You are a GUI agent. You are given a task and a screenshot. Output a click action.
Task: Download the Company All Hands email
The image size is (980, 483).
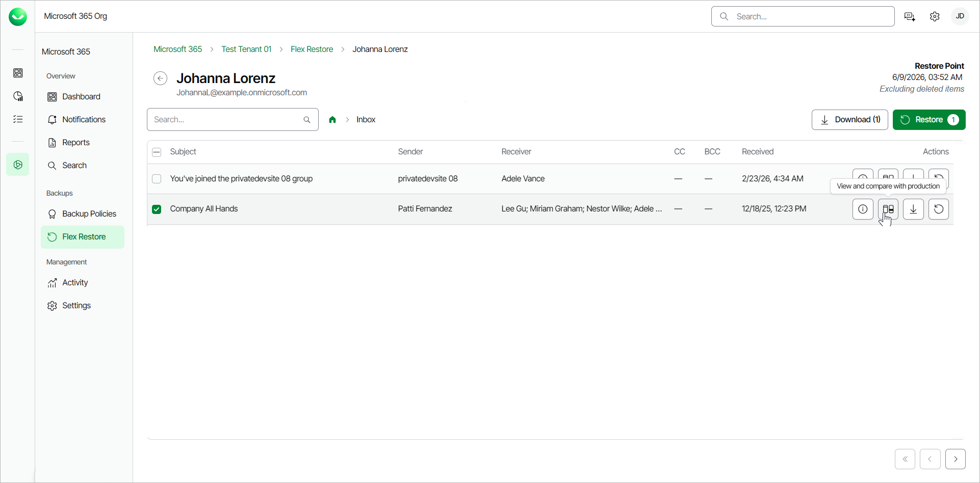pos(913,209)
